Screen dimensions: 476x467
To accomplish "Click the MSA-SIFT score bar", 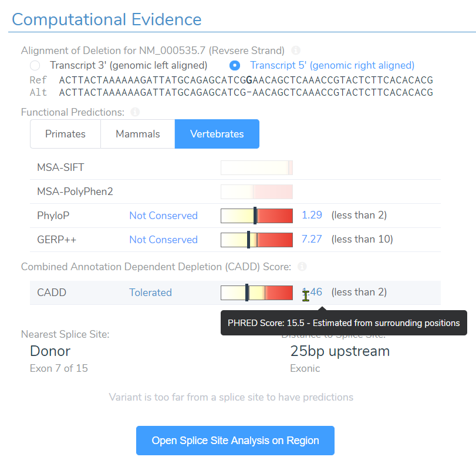I will 256,167.
